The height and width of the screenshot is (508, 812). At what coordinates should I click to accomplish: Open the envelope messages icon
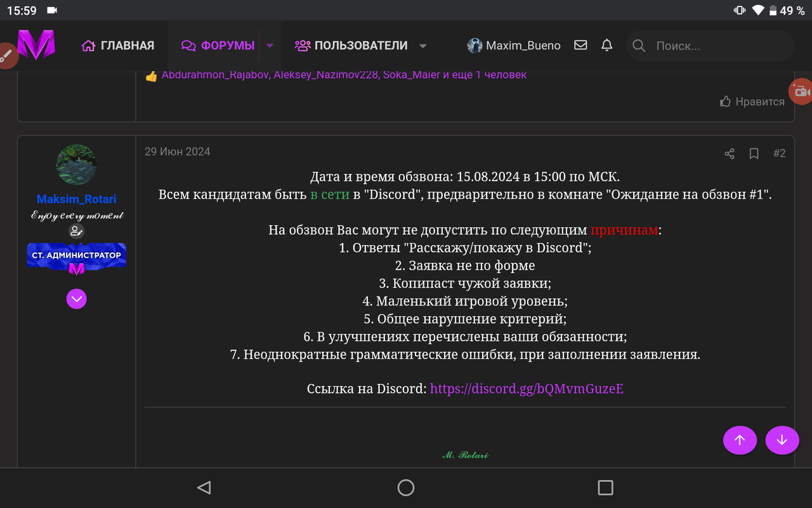click(580, 45)
